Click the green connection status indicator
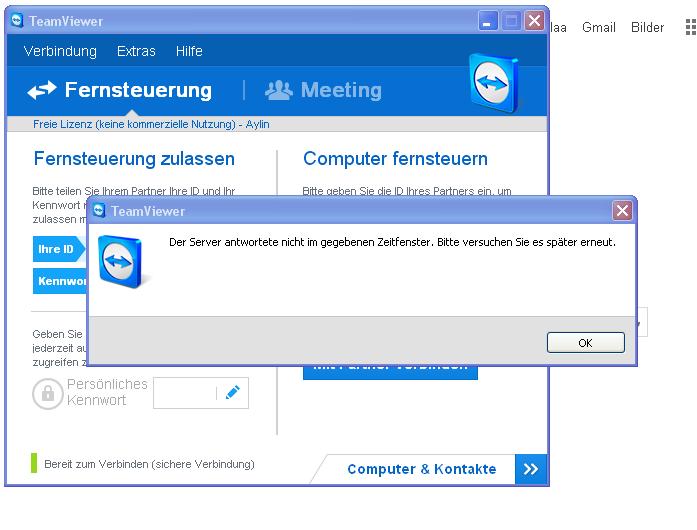 [x=34, y=463]
